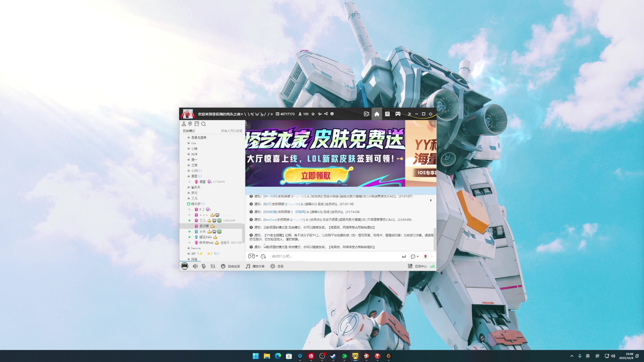Select user P.J in 陈平安 channel
This screenshot has height=362, width=644.
[x=203, y=209]
